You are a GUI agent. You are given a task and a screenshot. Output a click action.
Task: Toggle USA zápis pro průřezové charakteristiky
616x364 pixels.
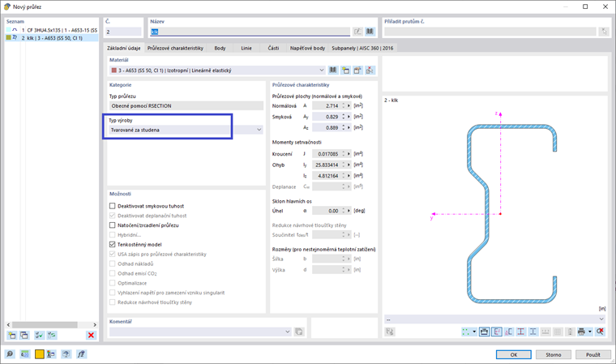tap(113, 254)
